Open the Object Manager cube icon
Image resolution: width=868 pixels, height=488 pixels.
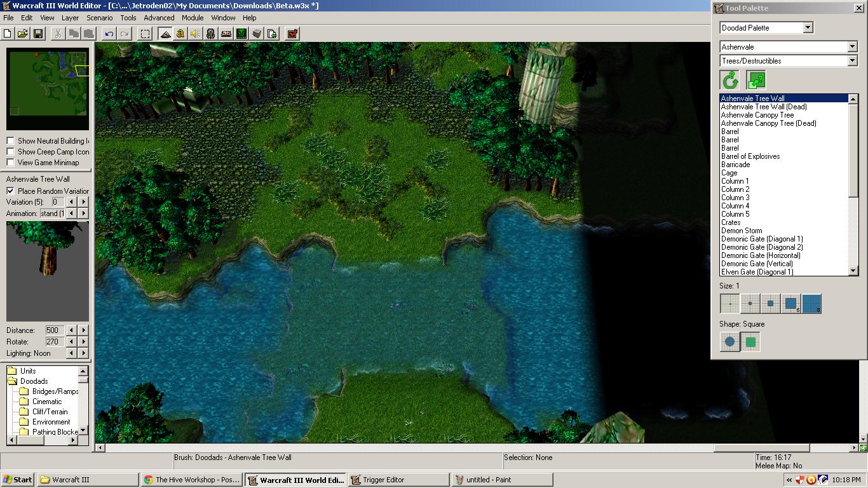pyautogui.click(x=257, y=34)
